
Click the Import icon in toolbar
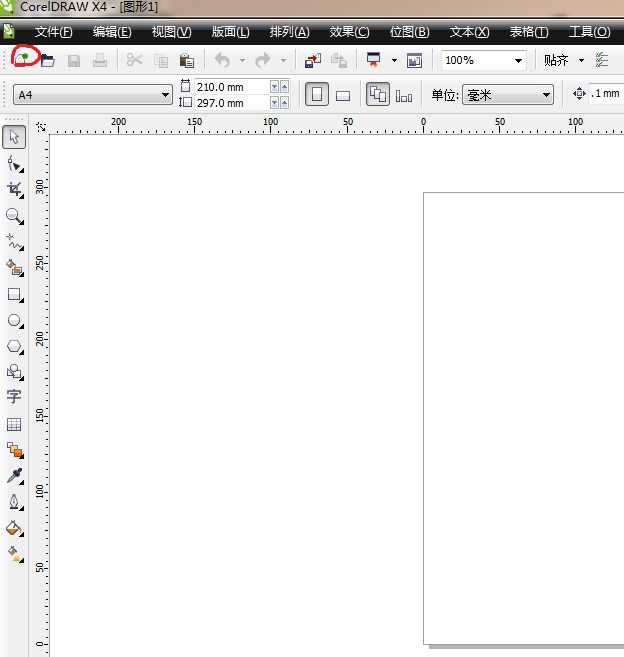point(313,61)
